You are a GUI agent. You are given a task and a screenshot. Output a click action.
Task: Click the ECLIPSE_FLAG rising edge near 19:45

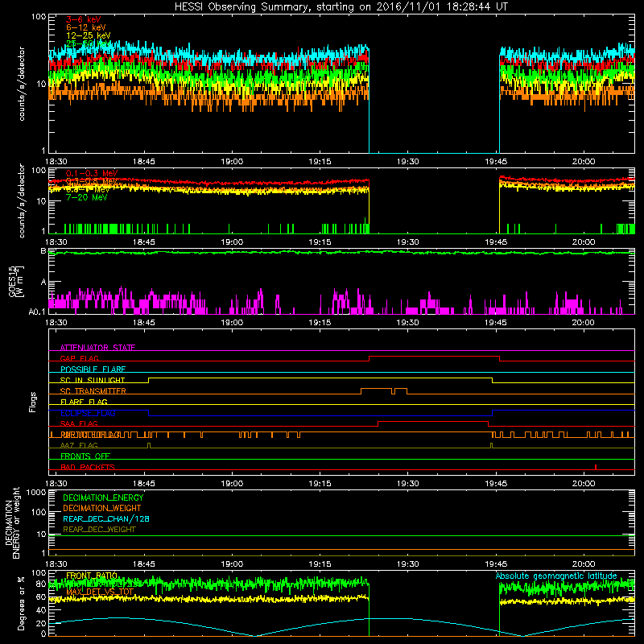click(x=493, y=413)
